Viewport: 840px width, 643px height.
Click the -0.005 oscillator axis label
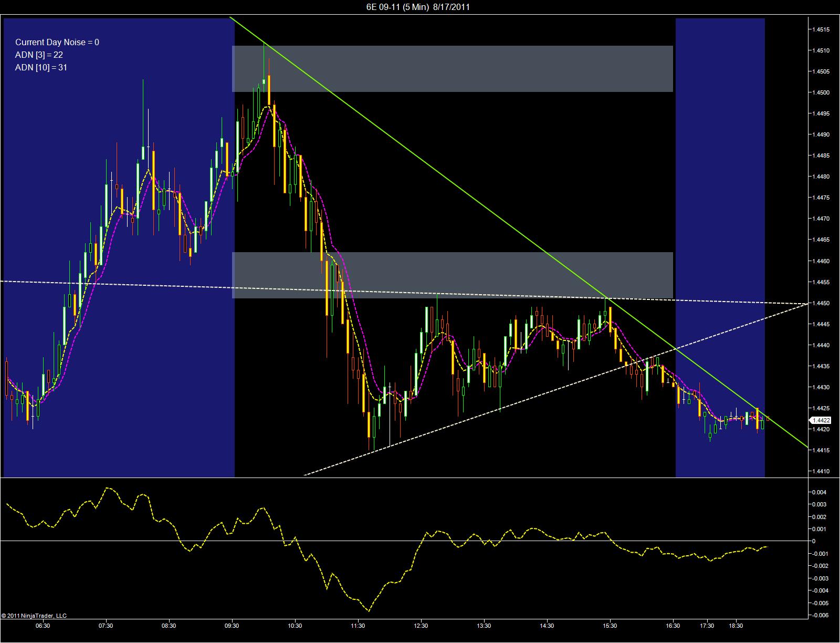pos(820,603)
